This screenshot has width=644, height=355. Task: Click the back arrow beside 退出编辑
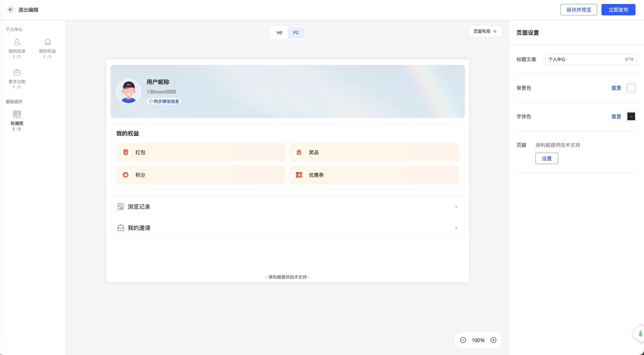point(10,9)
